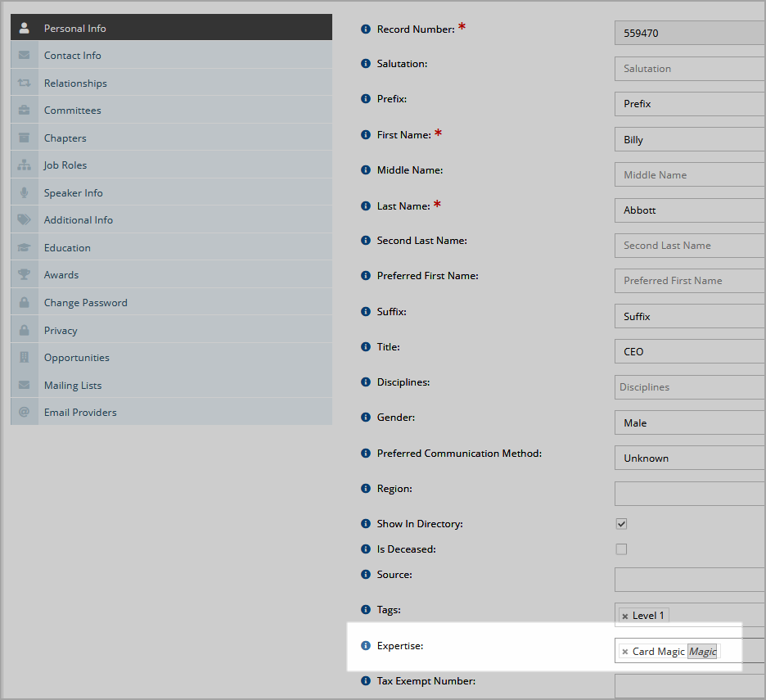Uncheck the Show In Directory checkbox

tap(621, 524)
